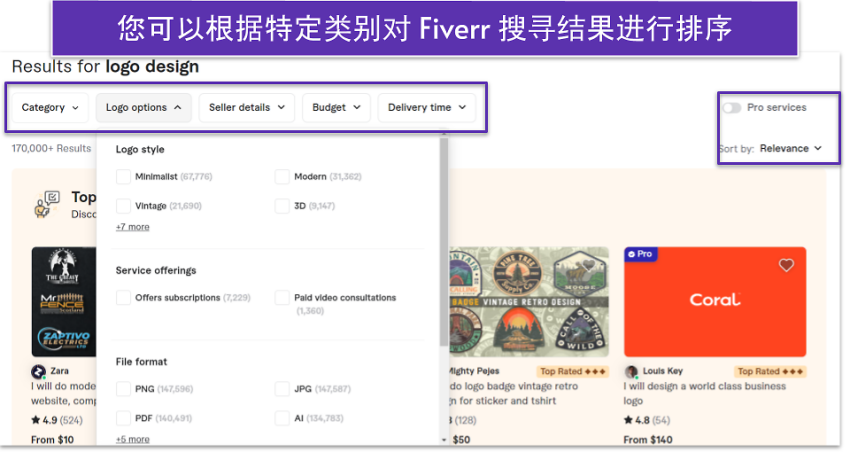The width and height of the screenshot is (850, 452).
Task: Open the logo badge vintage retro gig title
Action: (x=513, y=393)
